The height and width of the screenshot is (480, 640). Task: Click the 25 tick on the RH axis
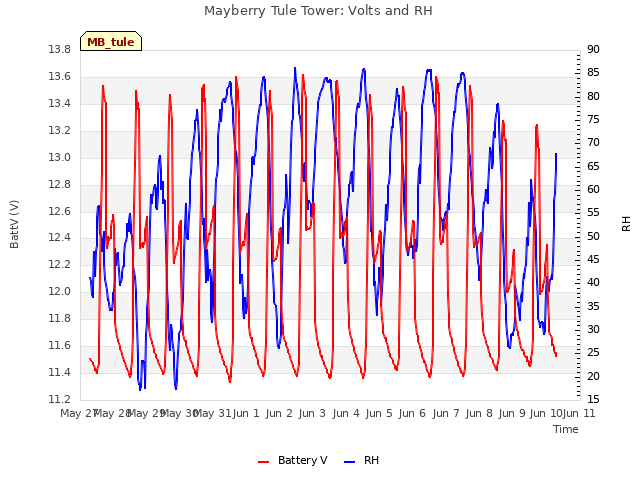tap(593, 353)
